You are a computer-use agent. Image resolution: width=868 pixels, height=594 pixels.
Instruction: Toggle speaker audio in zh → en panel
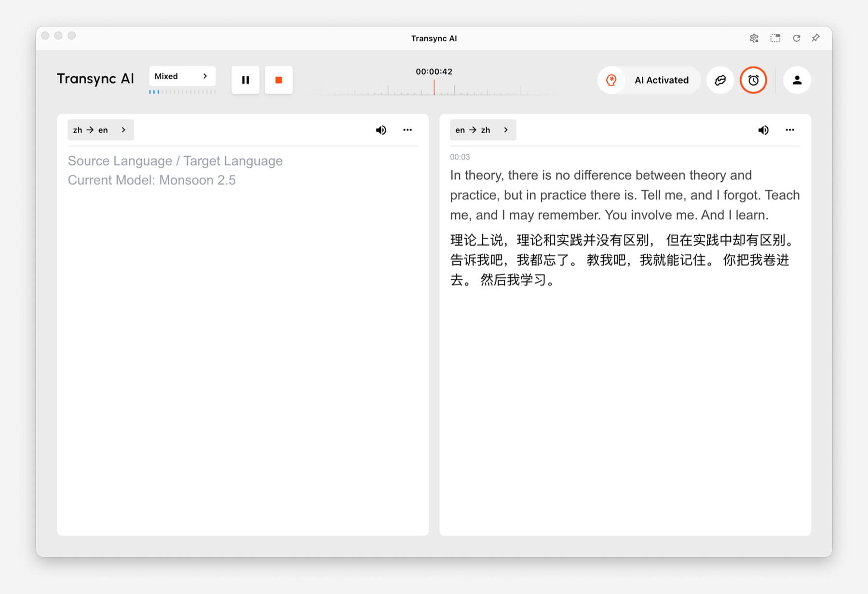(381, 130)
